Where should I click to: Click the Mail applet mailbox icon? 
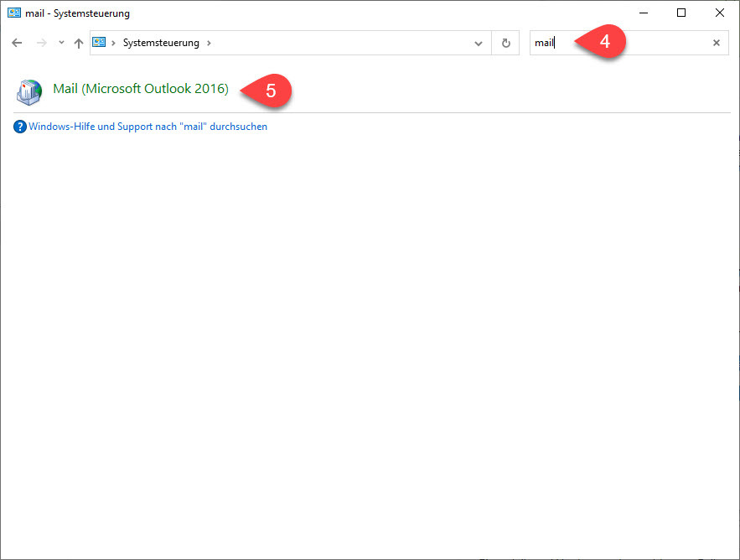pos(29,91)
